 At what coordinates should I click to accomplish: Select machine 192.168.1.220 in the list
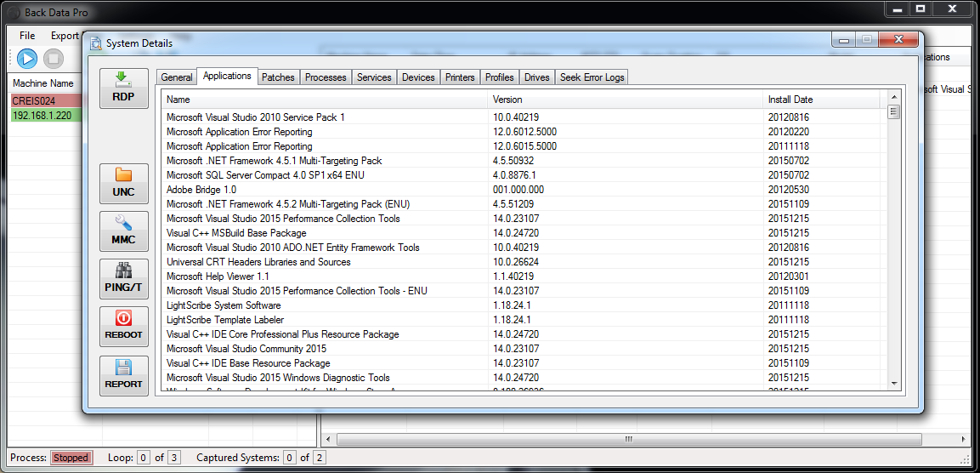pos(46,115)
